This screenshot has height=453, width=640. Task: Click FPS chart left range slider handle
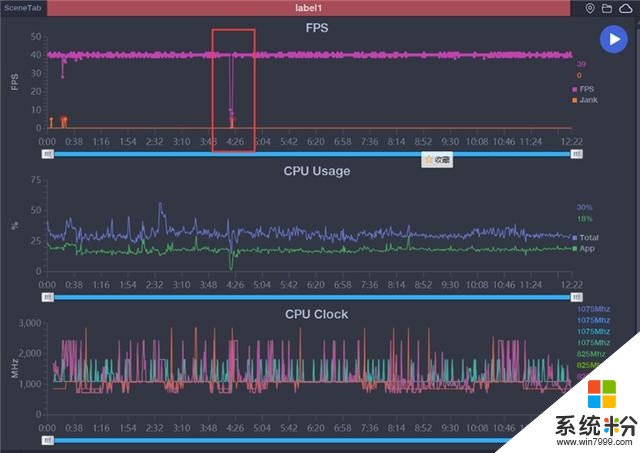point(46,154)
